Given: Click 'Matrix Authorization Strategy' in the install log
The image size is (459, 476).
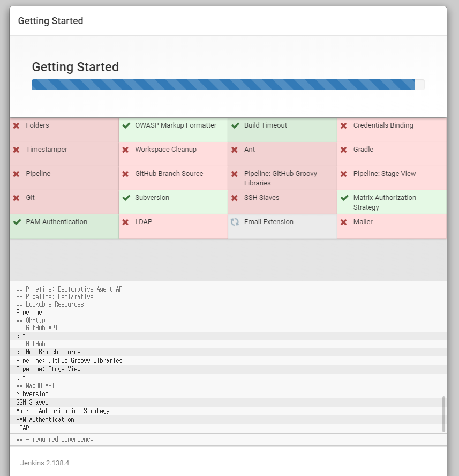Looking at the screenshot, I should coord(63,411).
